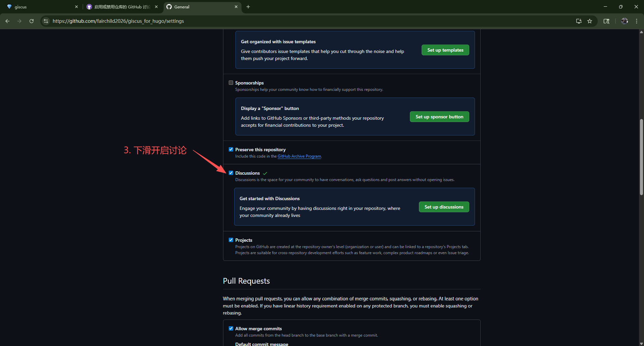Viewport: 644px width, 346px height.
Task: Click the Set up discussions button
Action: tap(444, 207)
